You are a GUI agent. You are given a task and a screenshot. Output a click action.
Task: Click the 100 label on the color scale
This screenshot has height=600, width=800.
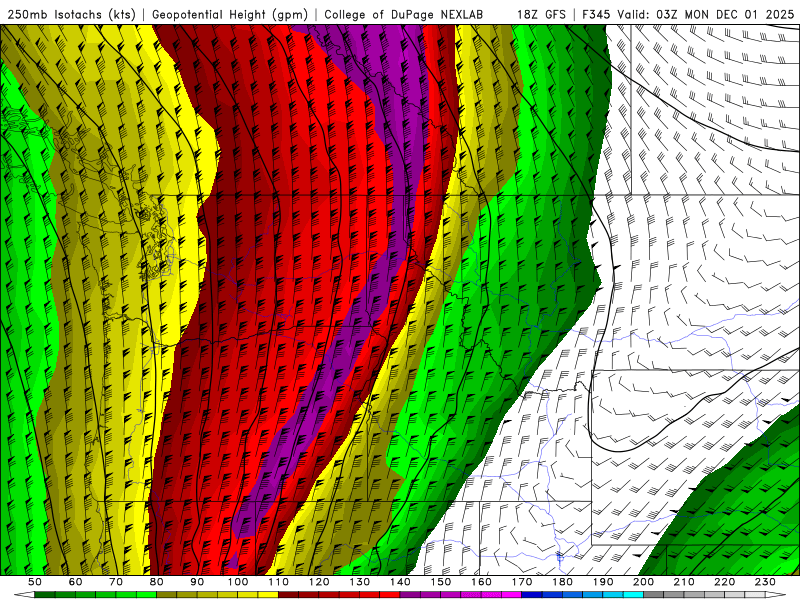click(238, 582)
